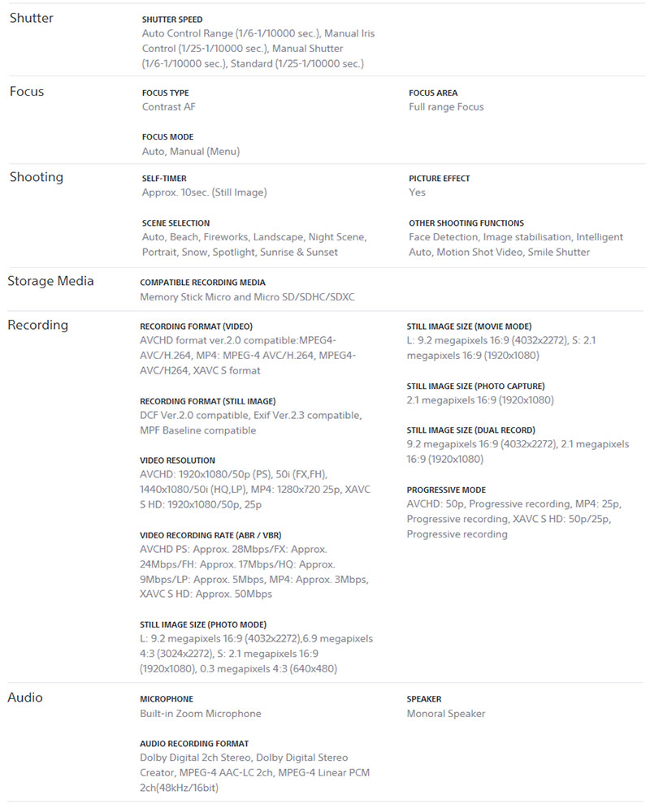Click the Shutter section heading
Screen dimensions: 650x812
31,18
